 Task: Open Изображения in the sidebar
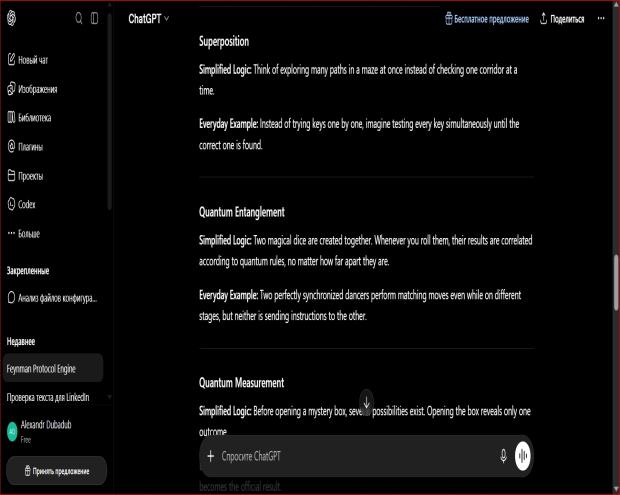[32, 89]
